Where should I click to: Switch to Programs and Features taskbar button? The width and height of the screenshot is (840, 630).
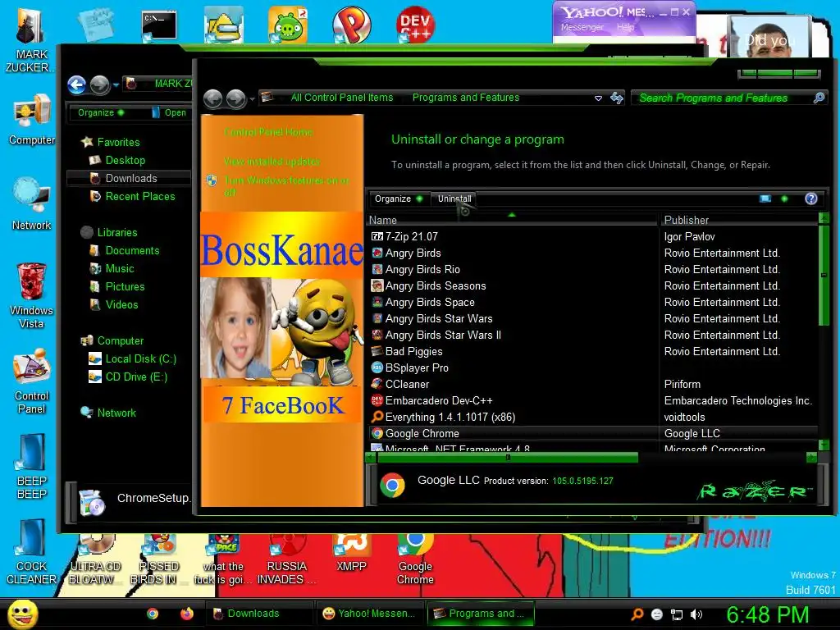coord(481,614)
